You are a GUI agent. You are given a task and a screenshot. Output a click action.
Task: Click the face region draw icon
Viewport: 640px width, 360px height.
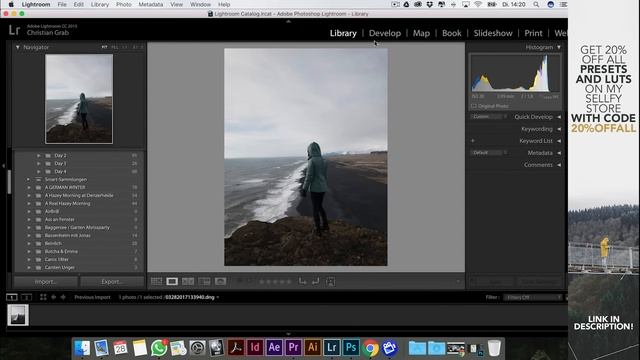[331, 281]
